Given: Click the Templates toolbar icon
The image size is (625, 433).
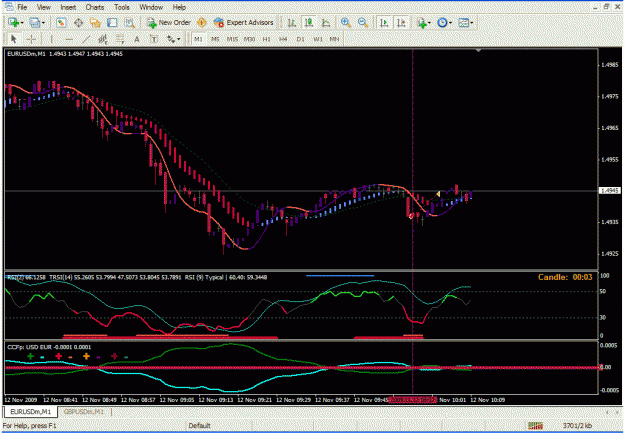Looking at the screenshot, I should pos(463,23).
